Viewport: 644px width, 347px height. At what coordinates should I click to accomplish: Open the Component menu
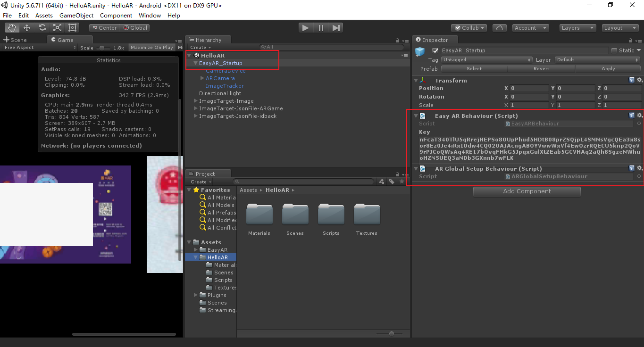tap(116, 15)
